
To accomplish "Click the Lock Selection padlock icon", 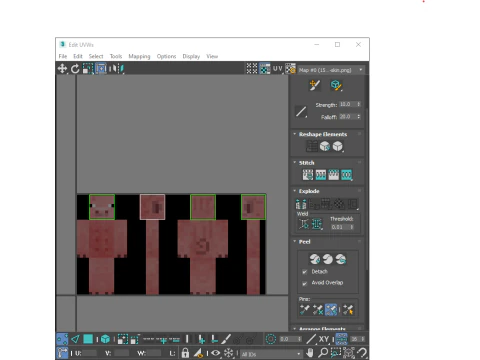I will click(x=185, y=353).
